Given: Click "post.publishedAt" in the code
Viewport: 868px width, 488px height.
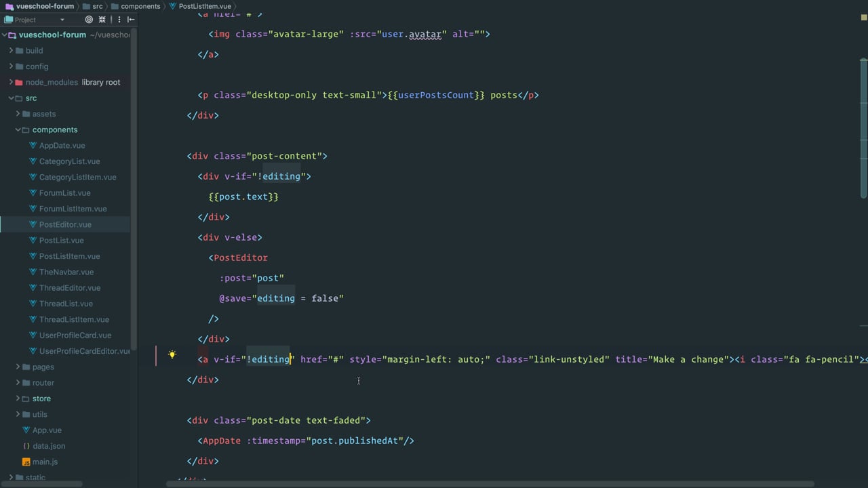Looking at the screenshot, I should coord(355,441).
